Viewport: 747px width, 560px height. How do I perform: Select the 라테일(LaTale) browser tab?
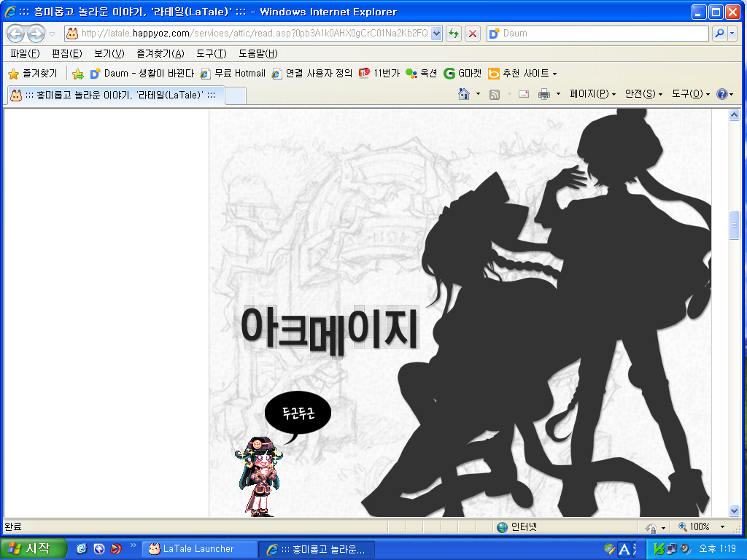[116, 96]
